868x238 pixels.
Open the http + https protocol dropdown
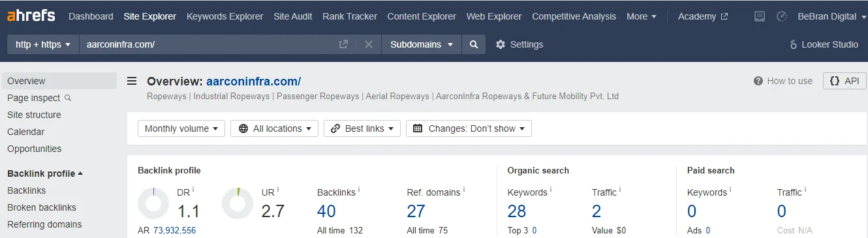[43, 44]
